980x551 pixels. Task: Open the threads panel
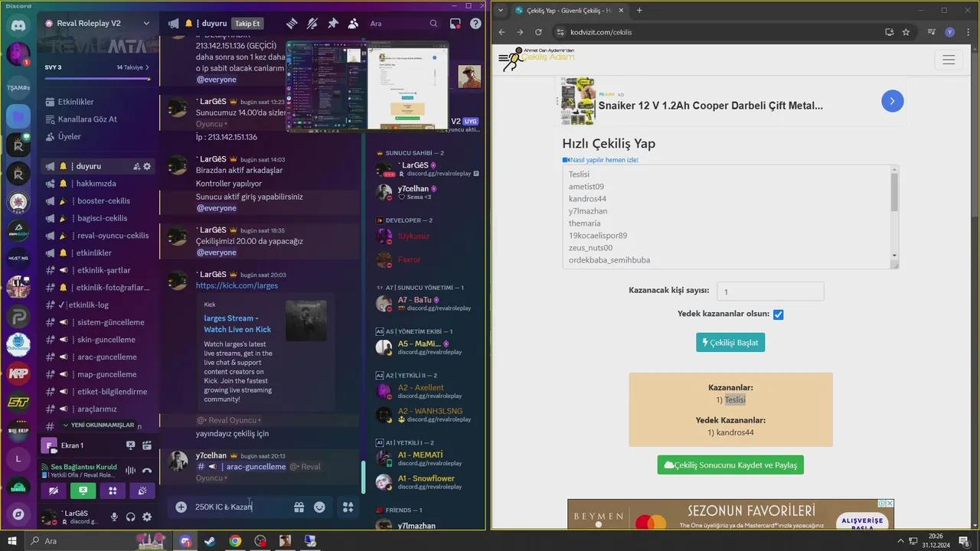coord(291,23)
